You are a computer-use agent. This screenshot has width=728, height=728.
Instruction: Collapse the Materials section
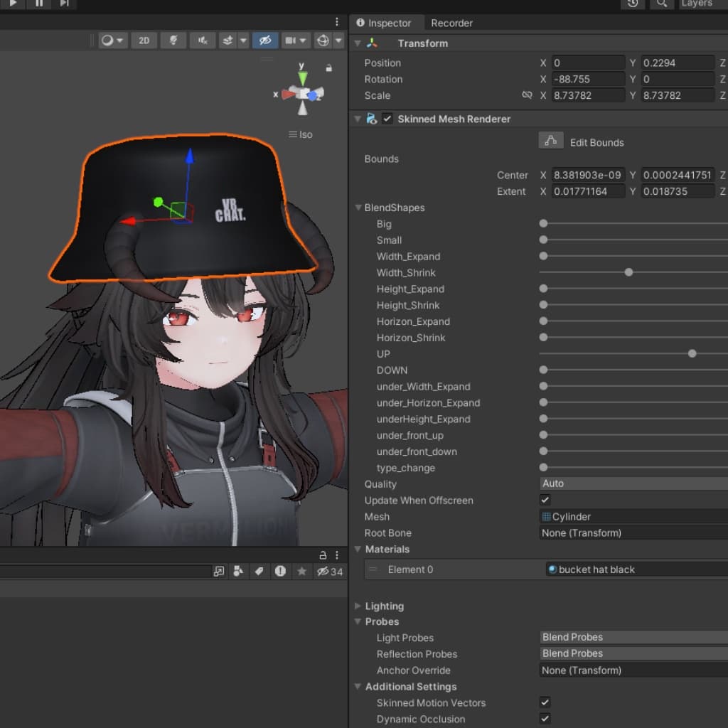[x=358, y=550]
